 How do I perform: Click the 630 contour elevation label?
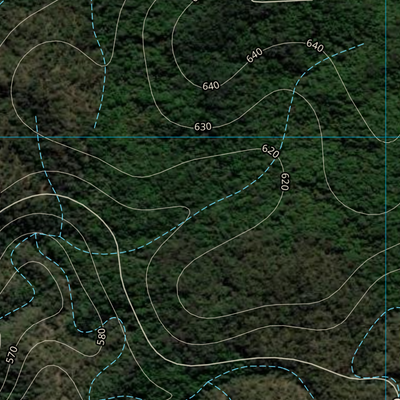[203, 127]
